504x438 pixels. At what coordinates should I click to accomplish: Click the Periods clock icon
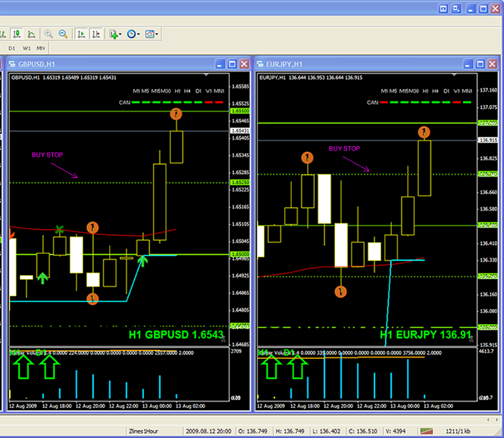(x=132, y=34)
